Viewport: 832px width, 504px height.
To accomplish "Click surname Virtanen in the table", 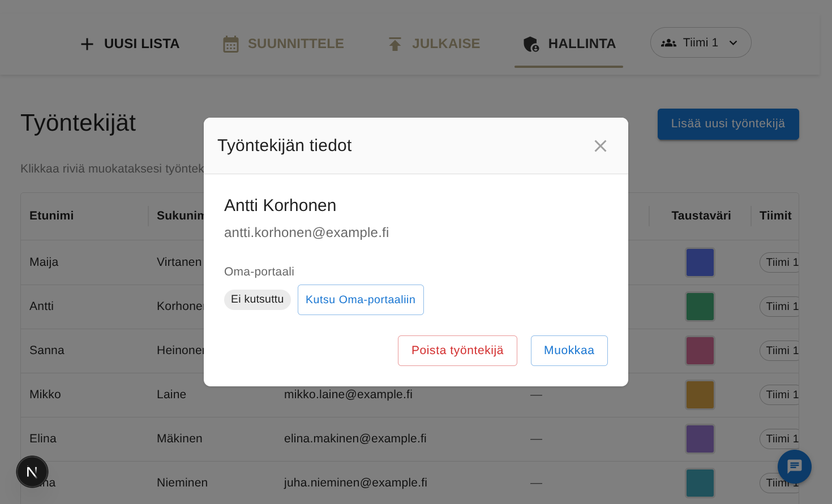I will pyautogui.click(x=179, y=262).
